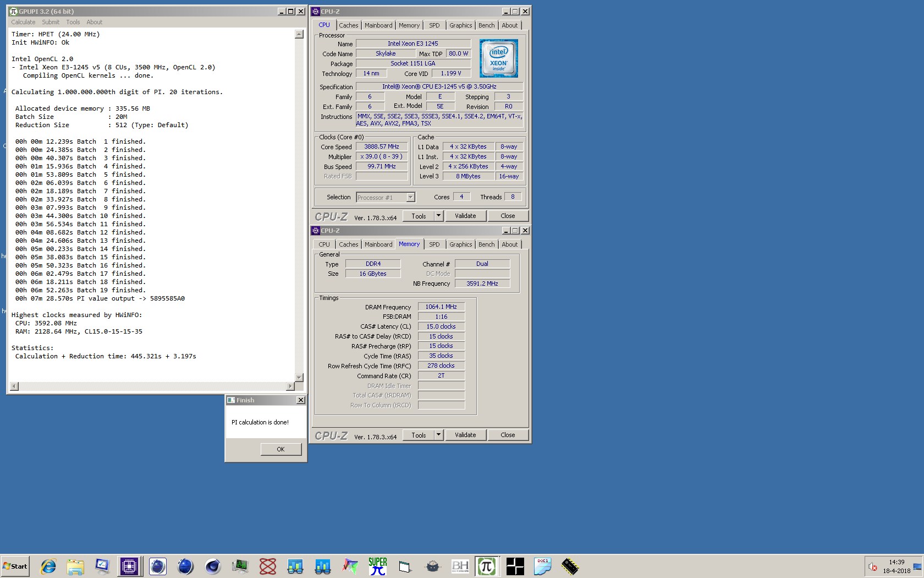Open Bench tab in upper CPU-Z
924x578 pixels.
point(487,25)
